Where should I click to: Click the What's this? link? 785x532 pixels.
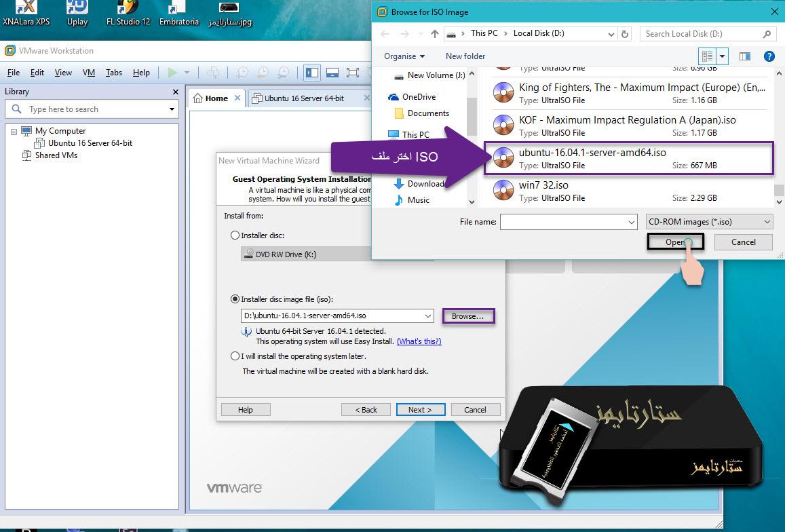point(419,341)
